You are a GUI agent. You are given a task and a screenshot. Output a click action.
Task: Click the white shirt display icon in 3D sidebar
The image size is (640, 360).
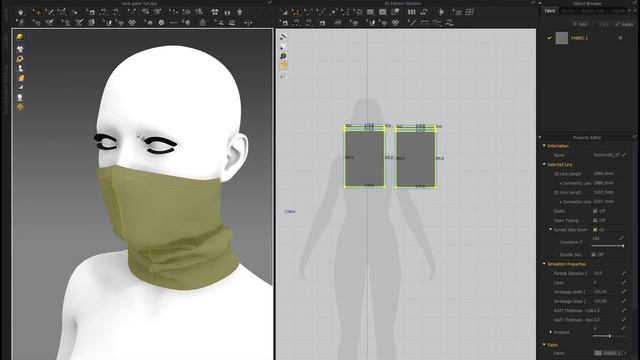[x=20, y=49]
